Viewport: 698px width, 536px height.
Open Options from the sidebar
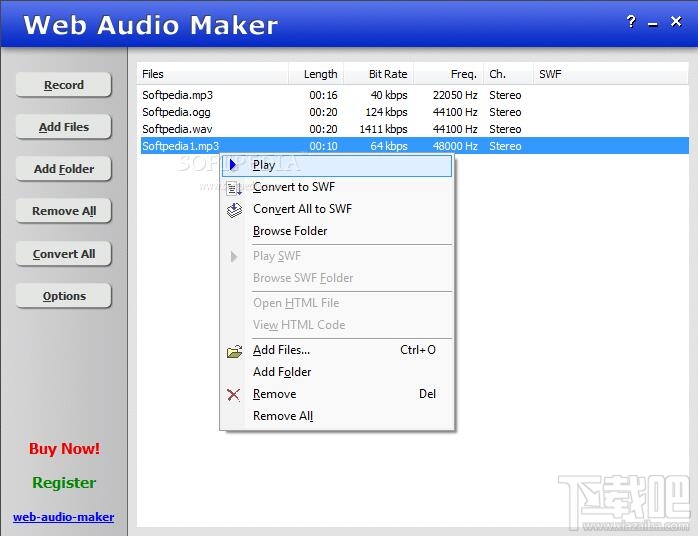[64, 296]
